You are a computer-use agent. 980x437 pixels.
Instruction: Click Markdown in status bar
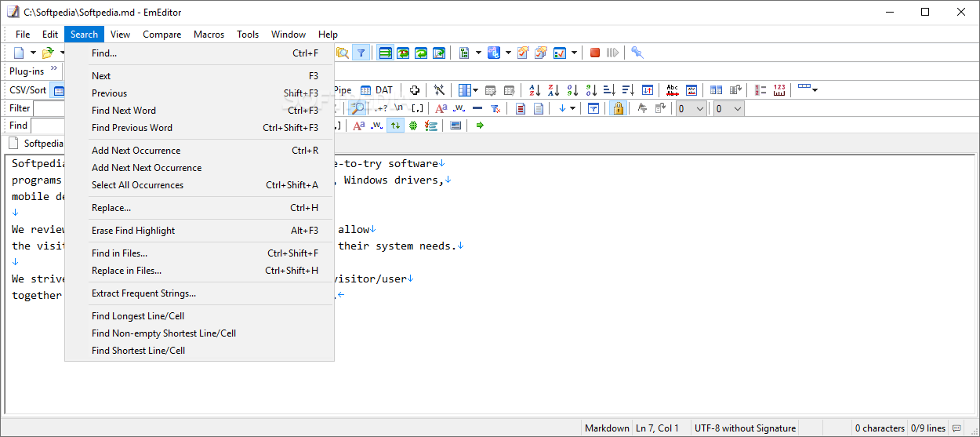point(607,428)
